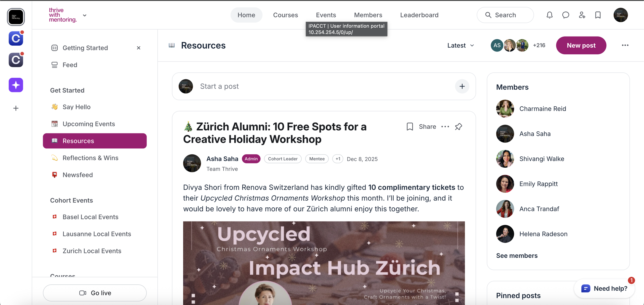Open direct messages chat icon
The width and height of the screenshot is (644, 305).
[x=565, y=15]
